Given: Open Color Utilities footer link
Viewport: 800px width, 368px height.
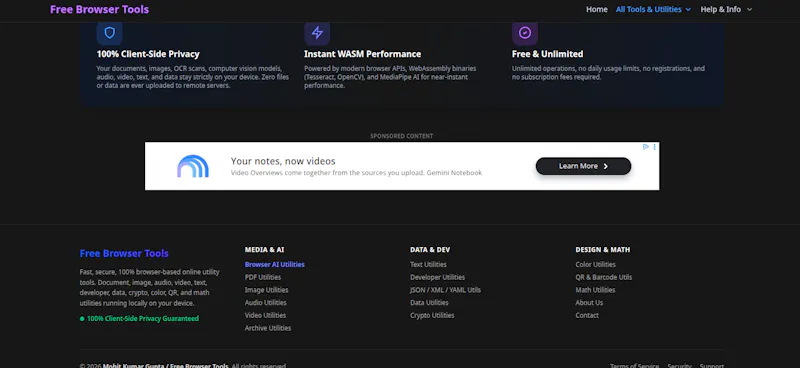Looking at the screenshot, I should (x=595, y=264).
